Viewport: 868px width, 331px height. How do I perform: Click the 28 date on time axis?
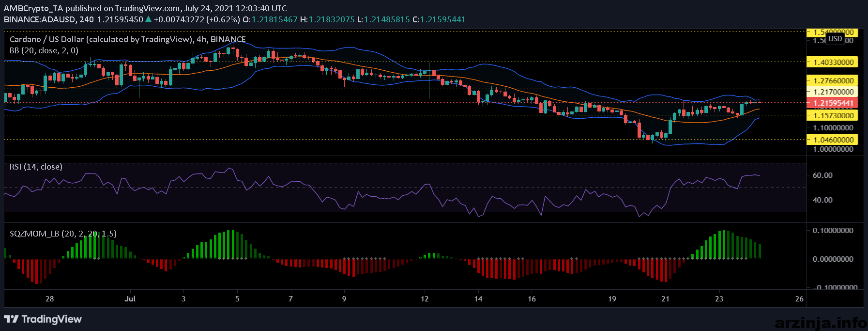[49, 299]
